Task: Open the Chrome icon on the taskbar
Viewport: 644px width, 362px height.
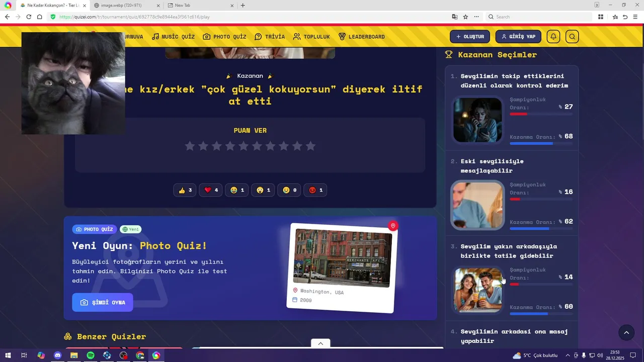Action: click(x=140, y=355)
